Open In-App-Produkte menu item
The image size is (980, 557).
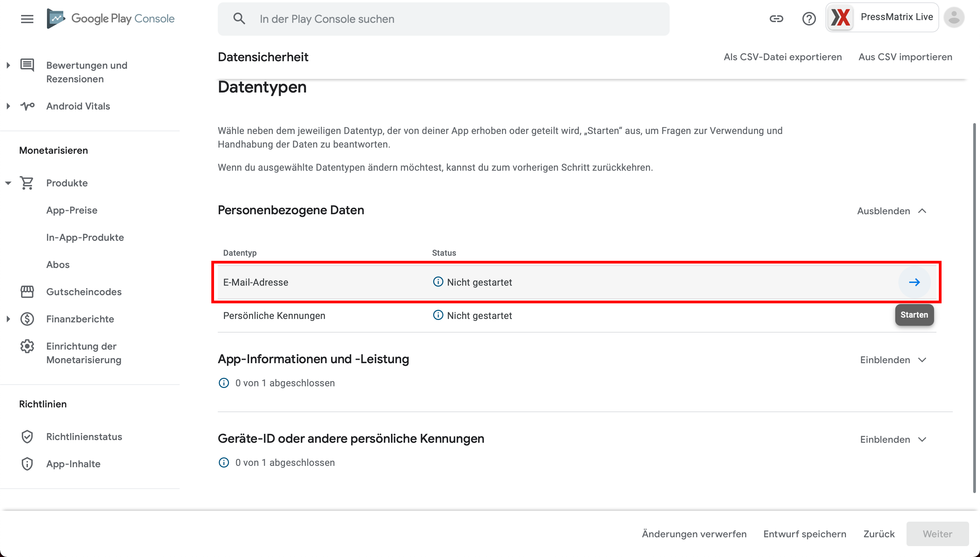[85, 237]
